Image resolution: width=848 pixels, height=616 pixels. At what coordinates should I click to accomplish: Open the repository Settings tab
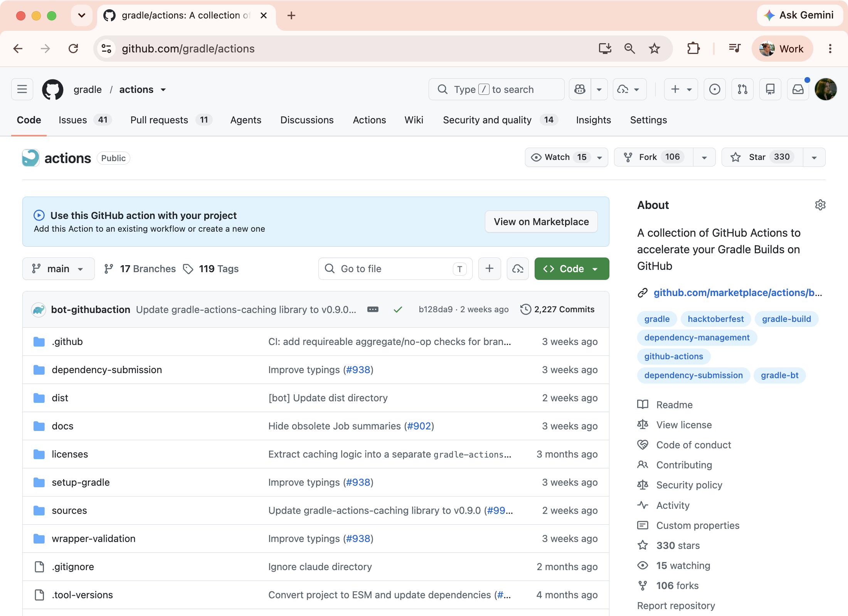point(648,120)
